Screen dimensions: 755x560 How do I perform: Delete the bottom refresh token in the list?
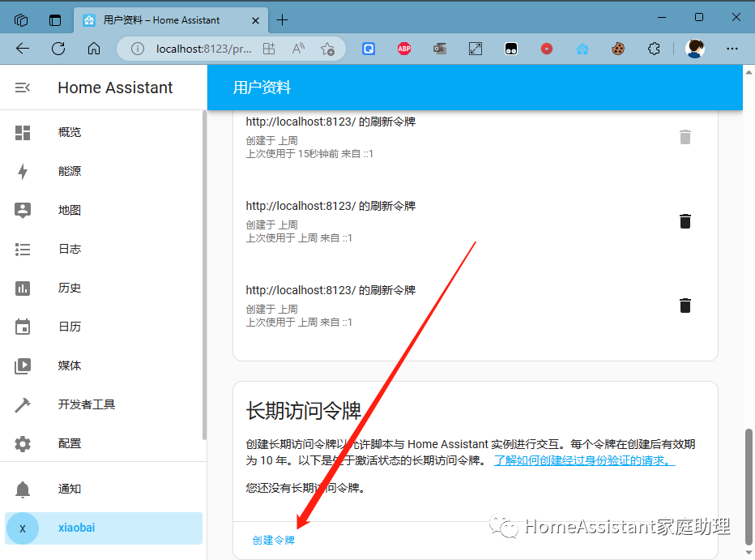coord(685,306)
